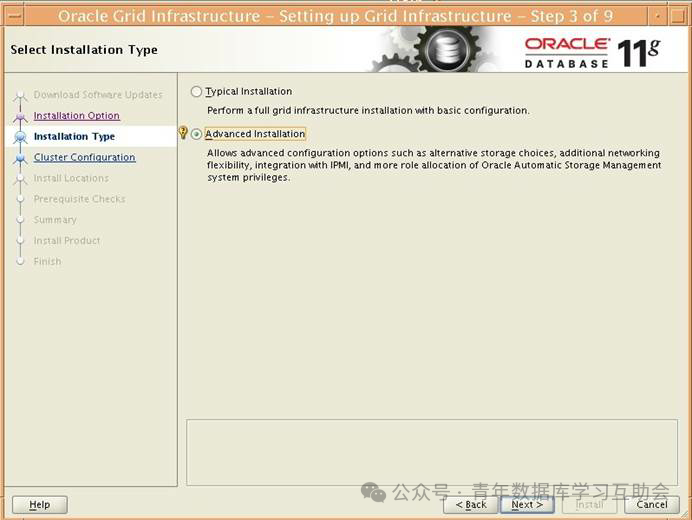Open the window menu icon in the title bar
This screenshot has height=520, width=692.
(x=13, y=16)
